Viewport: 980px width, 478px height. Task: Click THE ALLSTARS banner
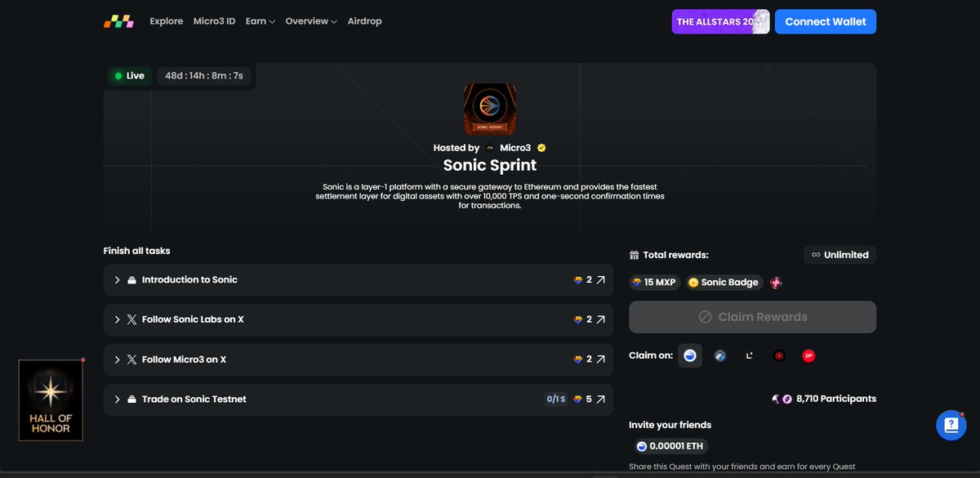pyautogui.click(x=720, y=21)
